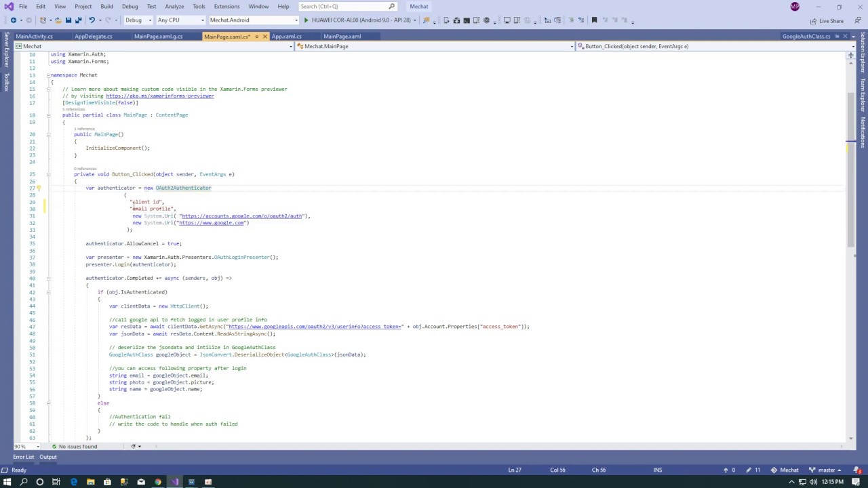Click the Save icon in toolbar

click(x=68, y=20)
